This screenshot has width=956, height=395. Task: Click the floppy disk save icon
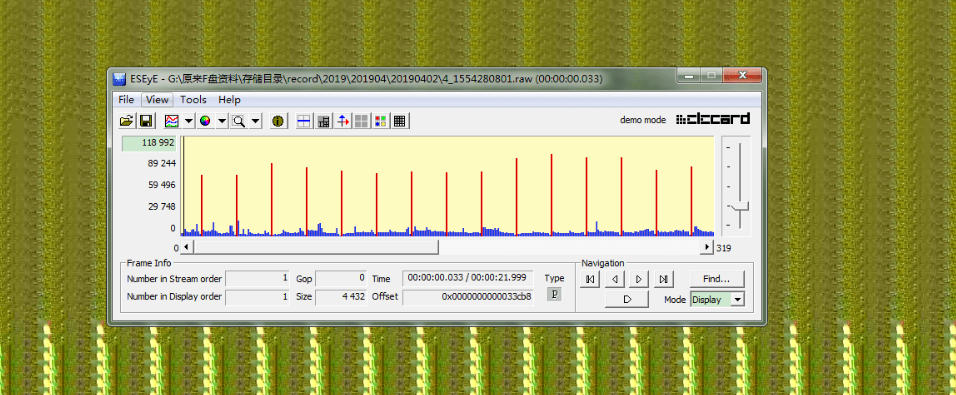[146, 121]
